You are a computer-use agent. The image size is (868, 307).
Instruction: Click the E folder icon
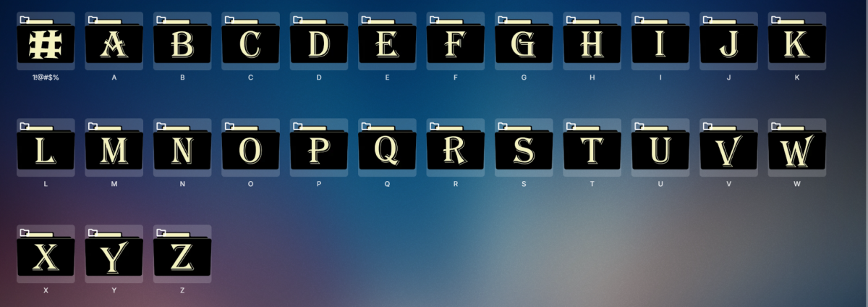pyautogui.click(x=388, y=41)
